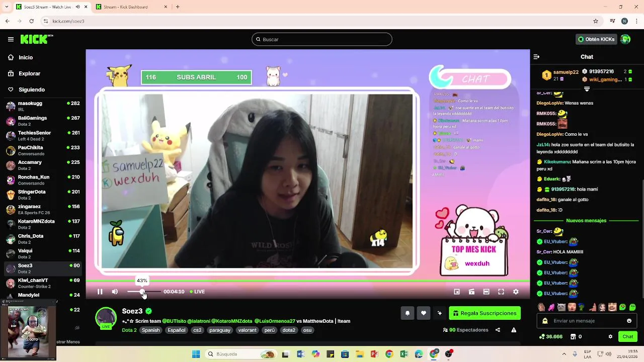The image size is (644, 362).
Task: Click the Enviar un mensaje chat field
Action: 587,321
